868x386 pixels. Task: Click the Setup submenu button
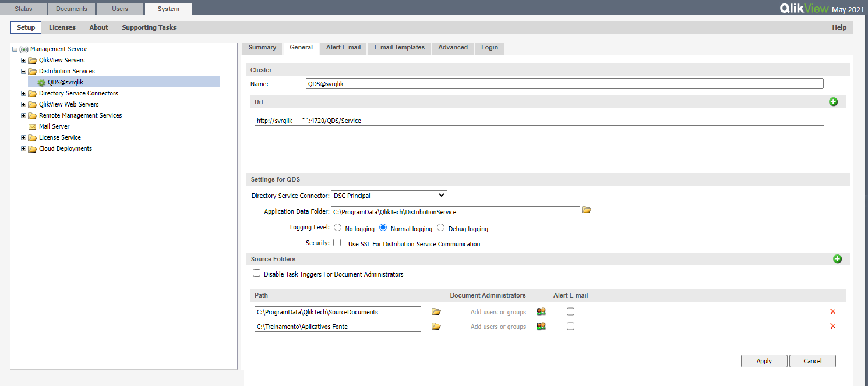pyautogui.click(x=26, y=27)
